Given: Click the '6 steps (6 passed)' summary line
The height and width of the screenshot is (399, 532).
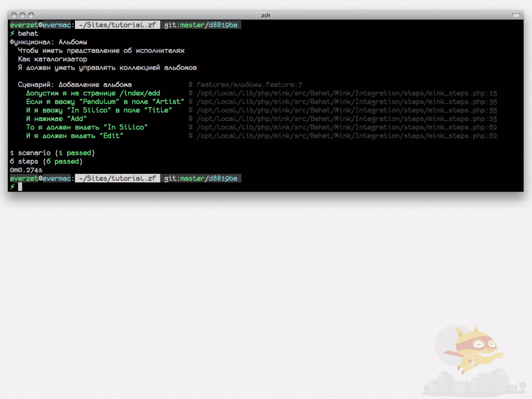Looking at the screenshot, I should pyautogui.click(x=46, y=161).
